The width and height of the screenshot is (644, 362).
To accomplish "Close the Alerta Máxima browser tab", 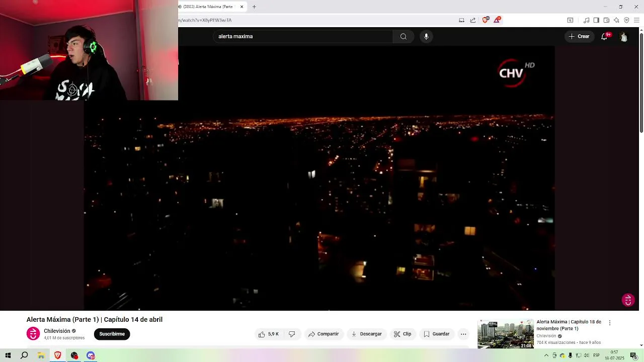I will point(242,7).
